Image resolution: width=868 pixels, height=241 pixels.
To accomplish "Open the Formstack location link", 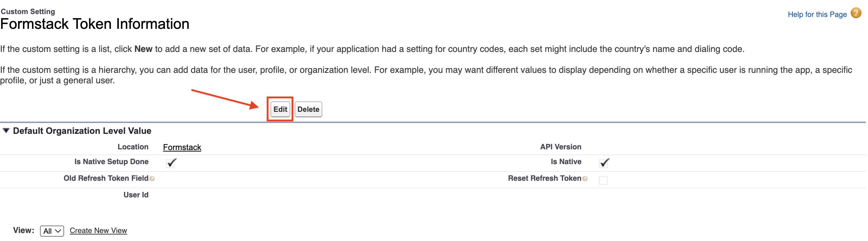I will coord(182,147).
